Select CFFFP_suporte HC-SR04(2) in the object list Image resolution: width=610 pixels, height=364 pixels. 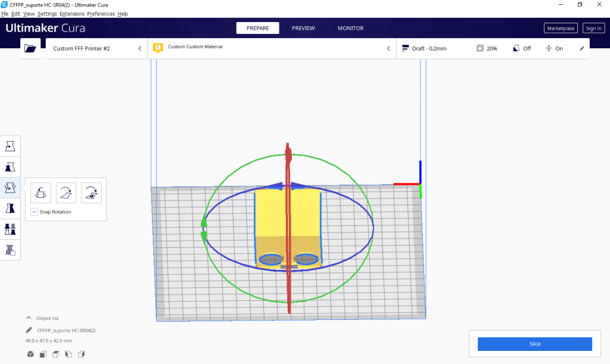coord(66,331)
